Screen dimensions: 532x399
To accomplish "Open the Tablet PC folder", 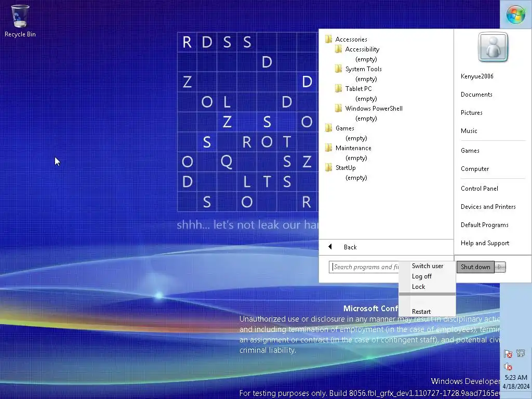I will pos(358,88).
